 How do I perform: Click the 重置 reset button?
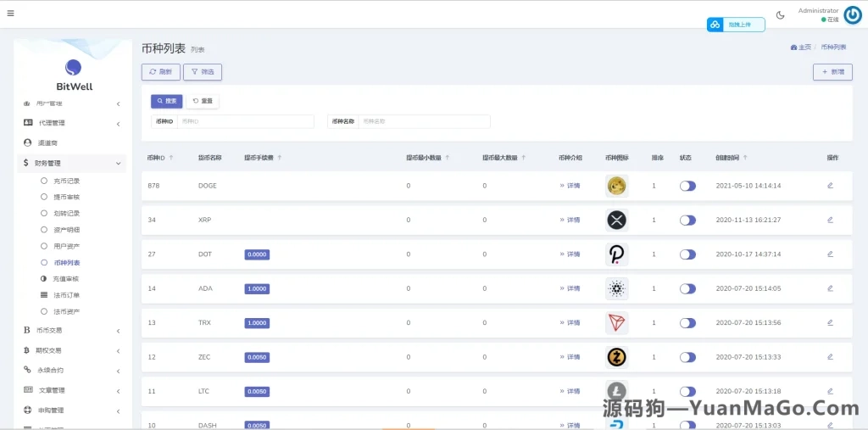[x=203, y=102]
